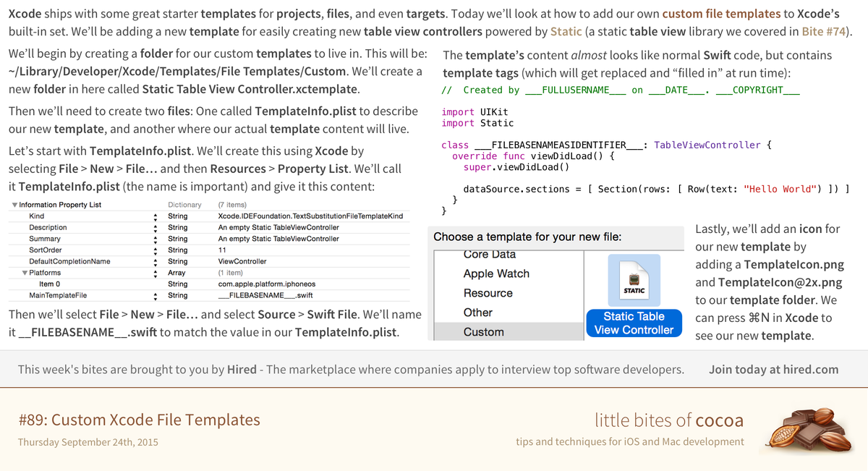Click the green "// Created by" comment line

pos(621,90)
